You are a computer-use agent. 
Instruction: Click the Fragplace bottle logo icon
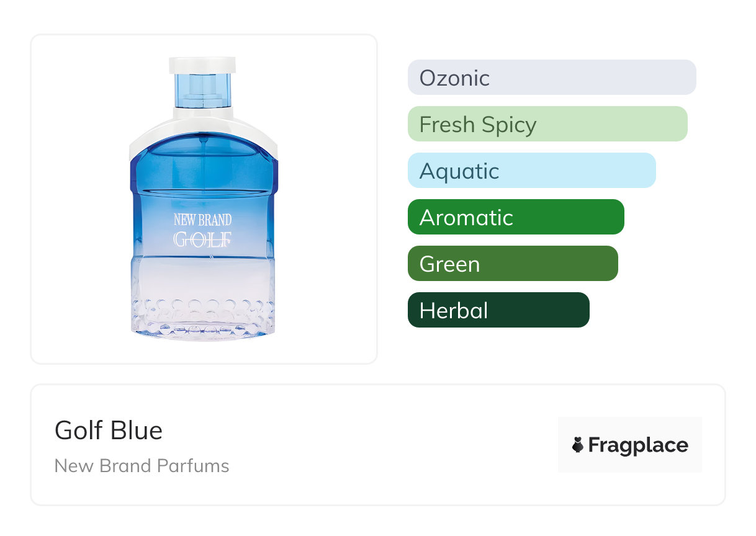click(578, 445)
